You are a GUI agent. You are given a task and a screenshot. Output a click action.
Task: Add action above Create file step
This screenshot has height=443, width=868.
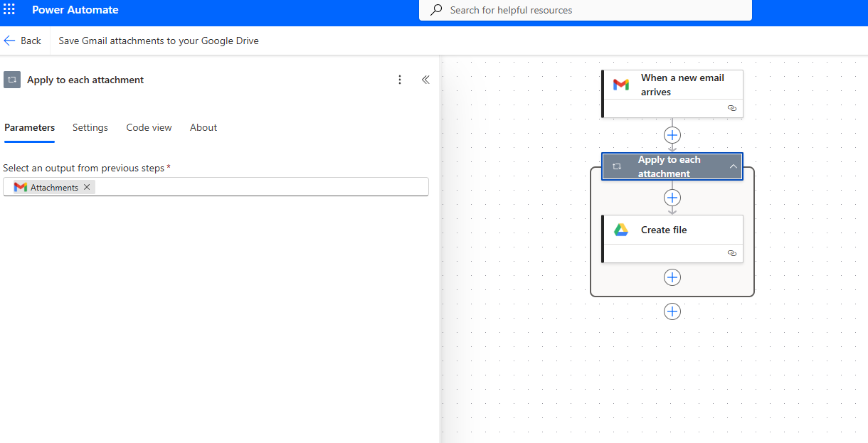click(x=672, y=198)
